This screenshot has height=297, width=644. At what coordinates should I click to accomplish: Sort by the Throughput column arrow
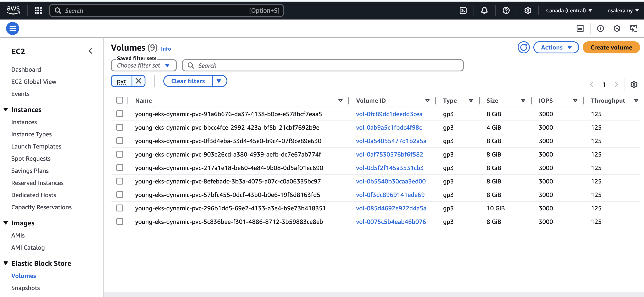point(636,100)
